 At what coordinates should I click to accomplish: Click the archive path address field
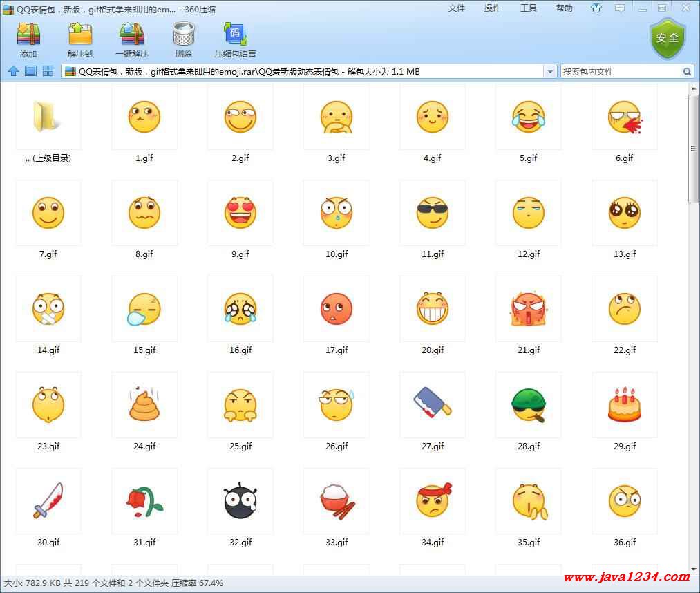coord(303,71)
